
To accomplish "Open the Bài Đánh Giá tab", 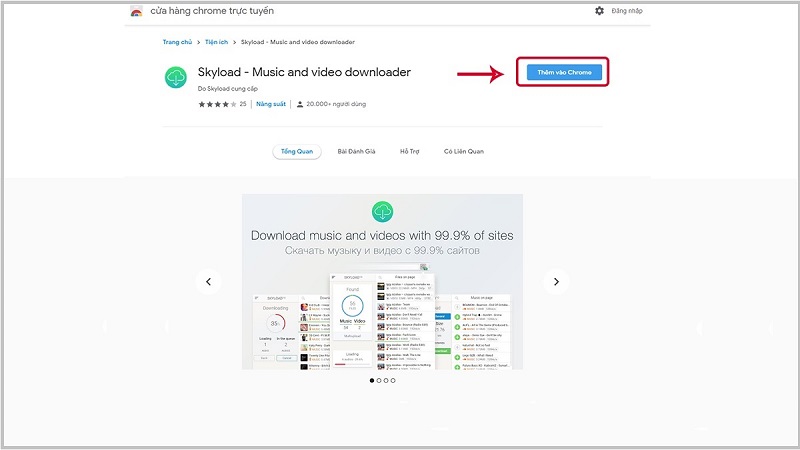I will coord(356,151).
